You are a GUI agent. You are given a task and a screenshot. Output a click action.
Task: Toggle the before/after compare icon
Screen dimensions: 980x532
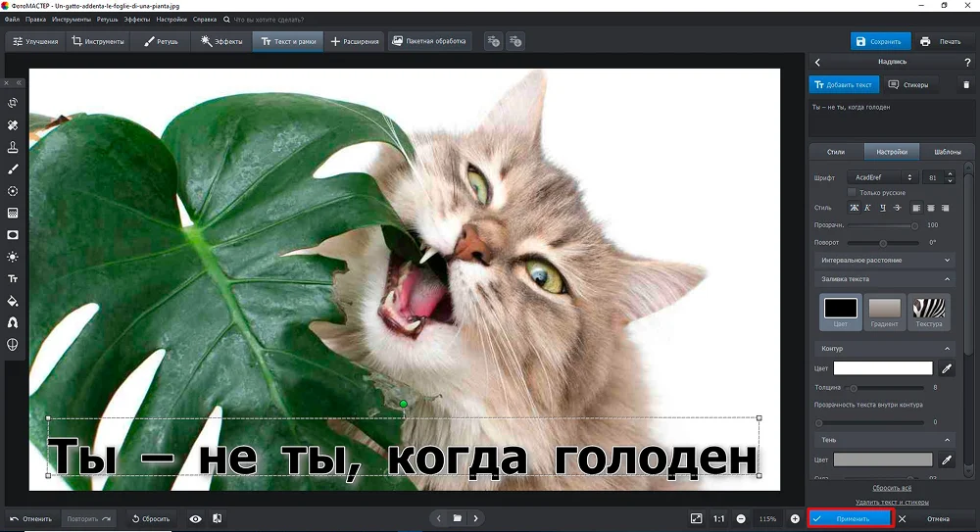click(217, 519)
